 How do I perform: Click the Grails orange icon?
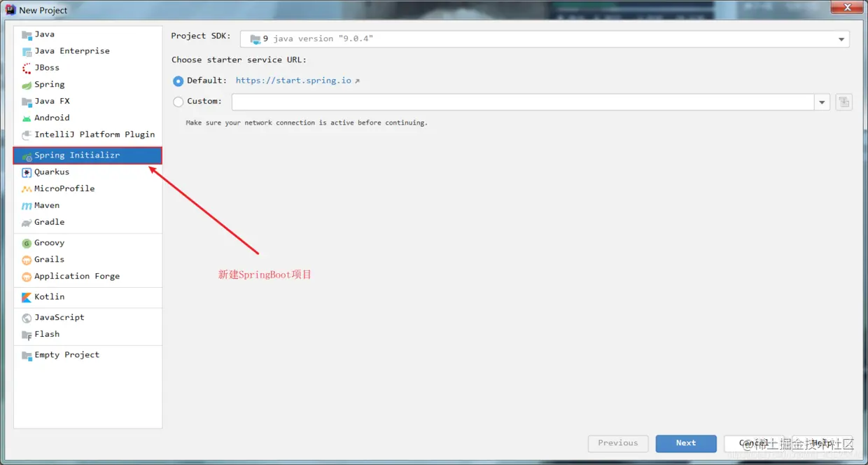pyautogui.click(x=27, y=260)
